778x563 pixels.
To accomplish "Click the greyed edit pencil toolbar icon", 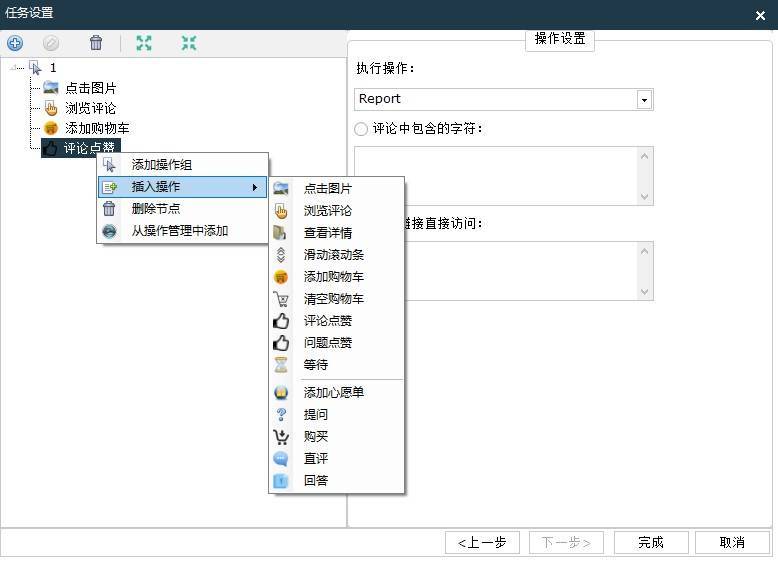I will coord(51,43).
